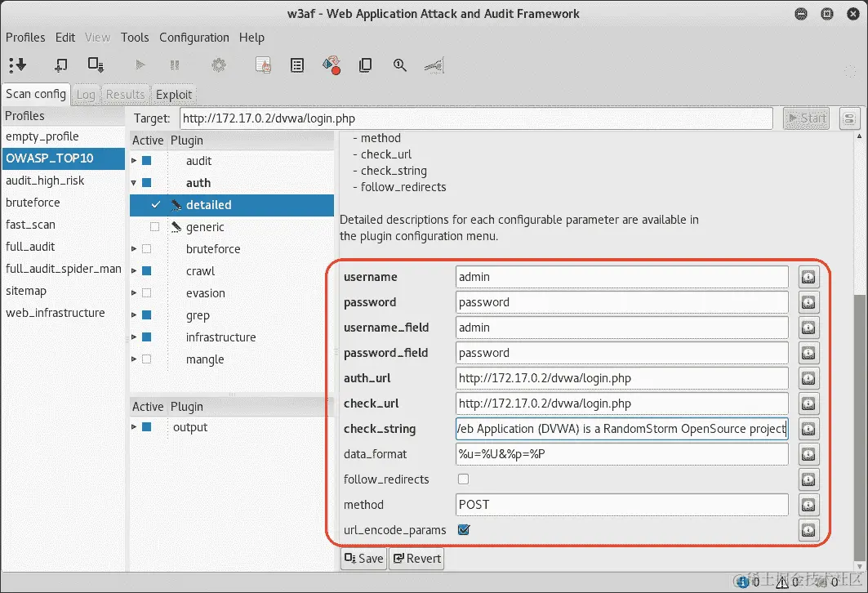Click the Save button below the parameters
The width and height of the screenshot is (868, 593).
(x=363, y=558)
